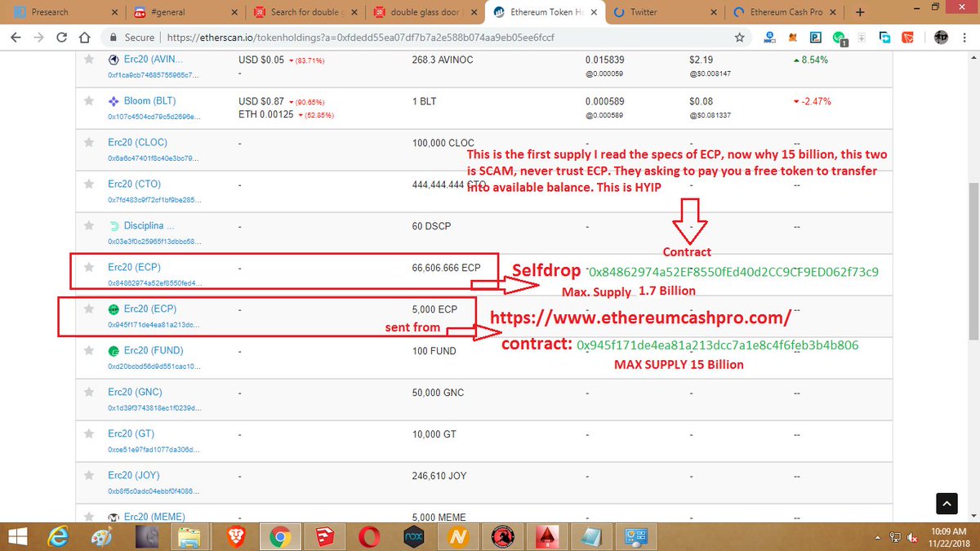This screenshot has width=980, height=551.
Task: Favorite the Erc20 (GNC) row star
Action: pos(90,392)
